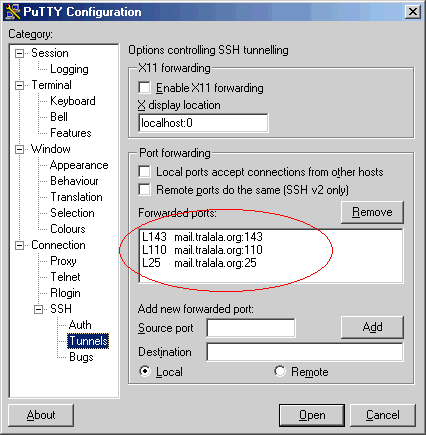Select the Local radio button

pyautogui.click(x=145, y=371)
